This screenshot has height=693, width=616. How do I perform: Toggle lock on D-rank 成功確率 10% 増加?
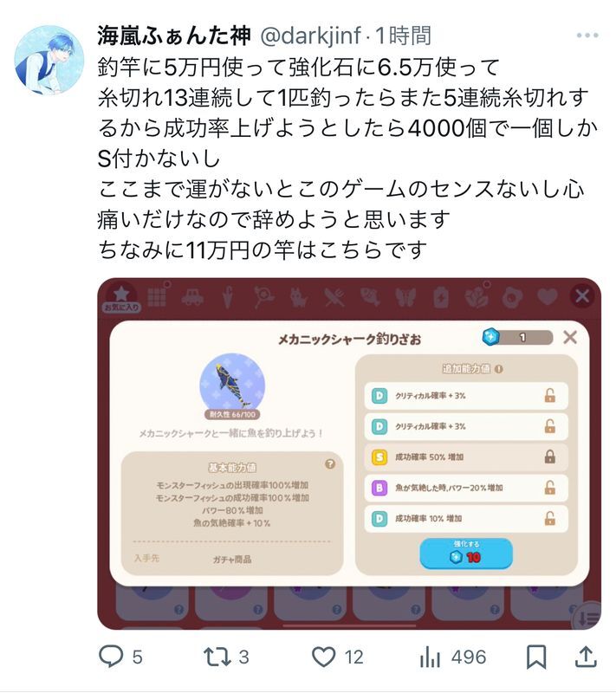[549, 518]
